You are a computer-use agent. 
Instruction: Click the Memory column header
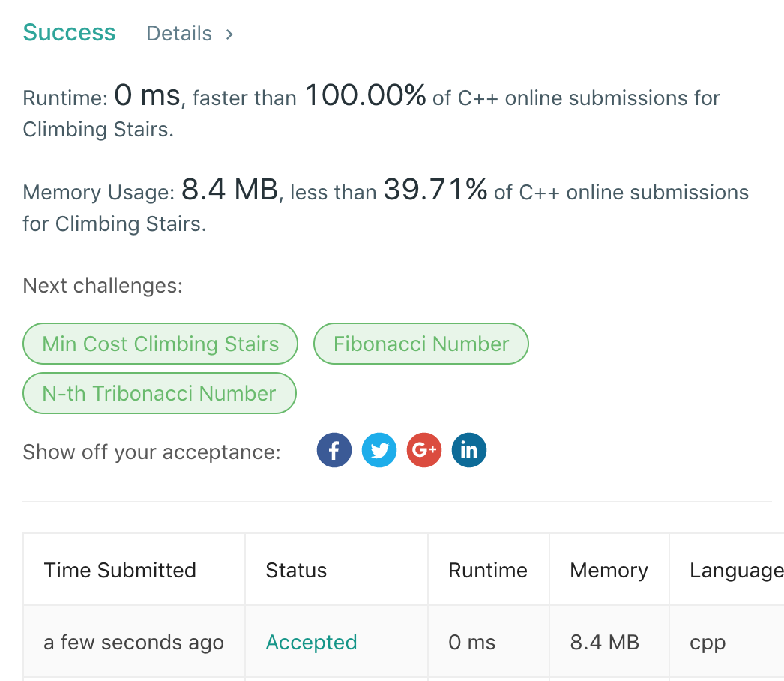point(609,570)
